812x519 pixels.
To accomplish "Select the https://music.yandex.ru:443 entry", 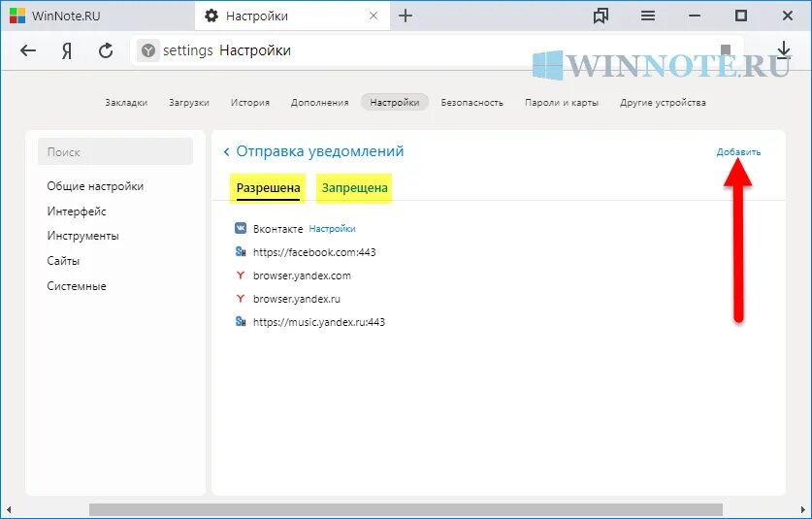I will tap(319, 322).
